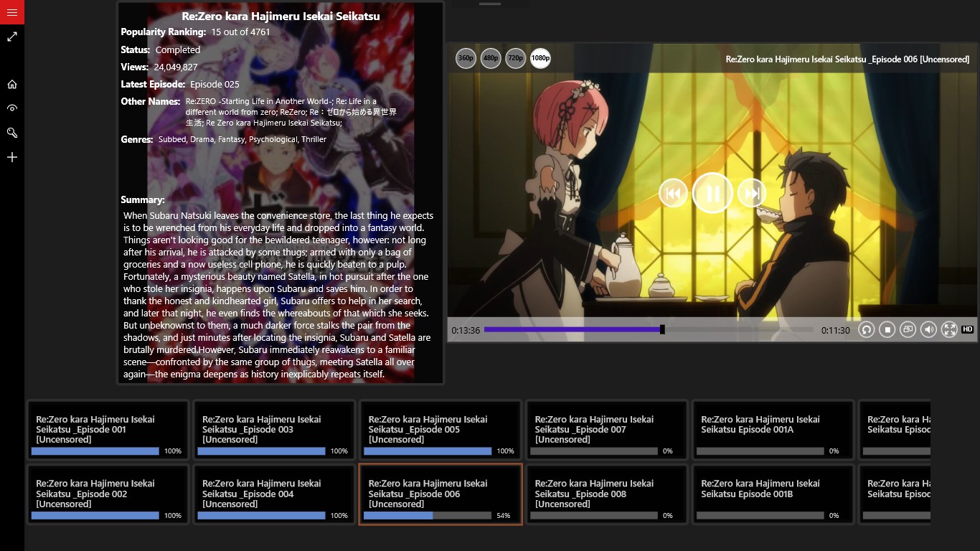Open search via the magnifier icon
The width and height of the screenshot is (980, 551).
[x=12, y=133]
